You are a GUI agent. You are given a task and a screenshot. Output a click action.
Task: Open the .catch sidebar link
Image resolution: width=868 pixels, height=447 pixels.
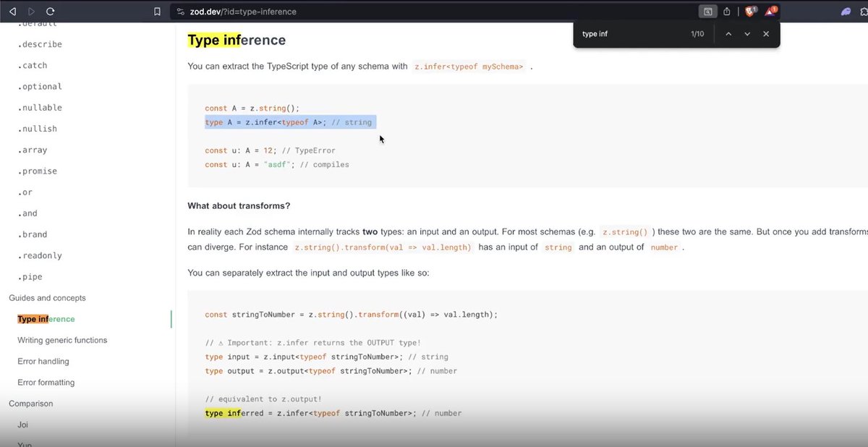(33, 65)
